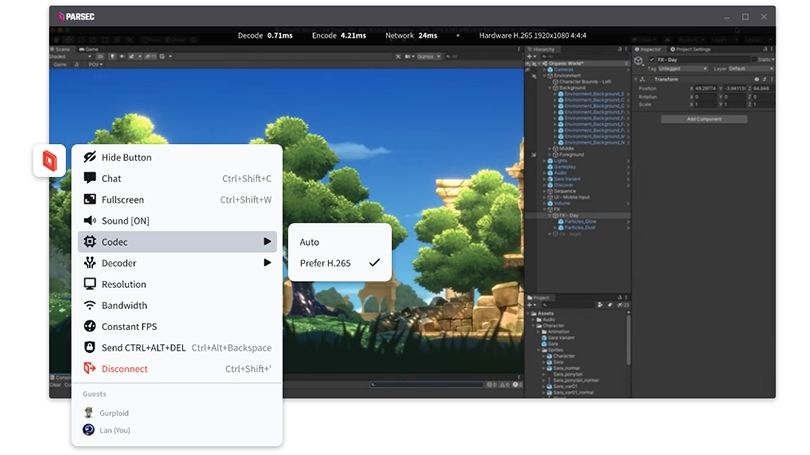
Task: Open the Tag Untagged dropdown
Action: 682,69
